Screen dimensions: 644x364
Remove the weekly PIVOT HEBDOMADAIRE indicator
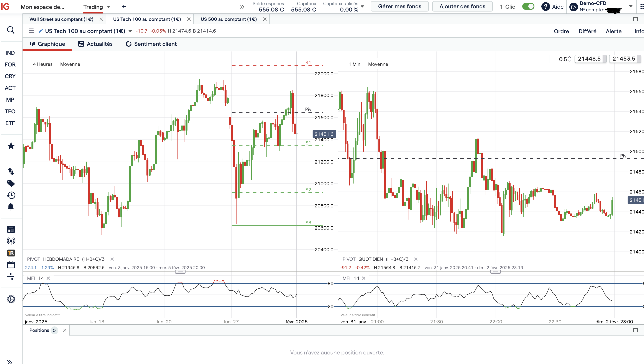112,259
